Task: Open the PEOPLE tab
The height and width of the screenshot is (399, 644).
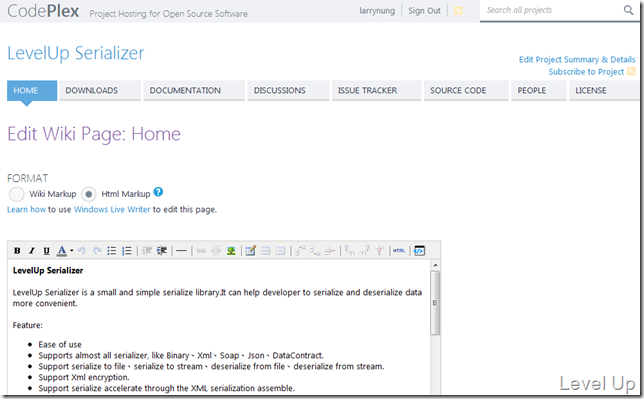Action: [x=539, y=90]
